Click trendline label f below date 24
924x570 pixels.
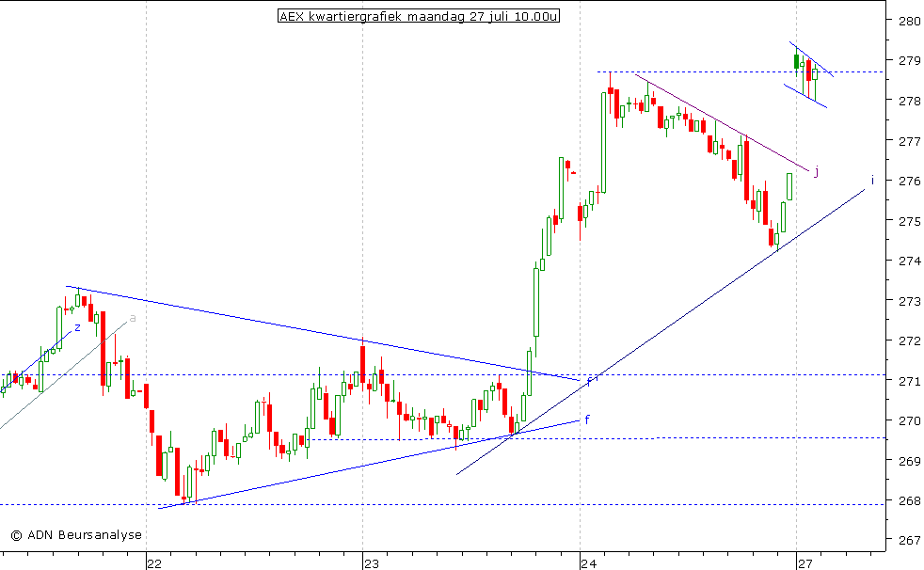pos(587,420)
